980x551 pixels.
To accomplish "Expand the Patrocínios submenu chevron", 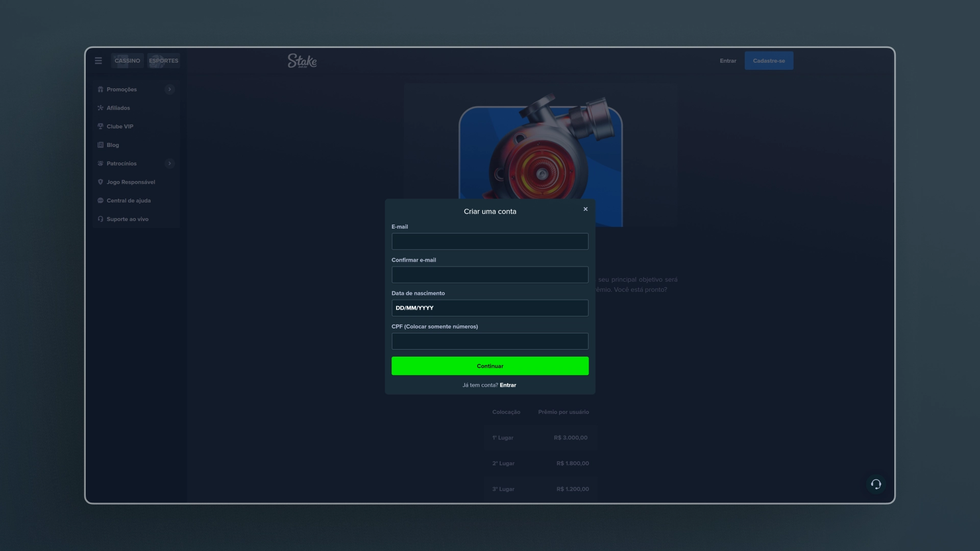I will pyautogui.click(x=169, y=164).
